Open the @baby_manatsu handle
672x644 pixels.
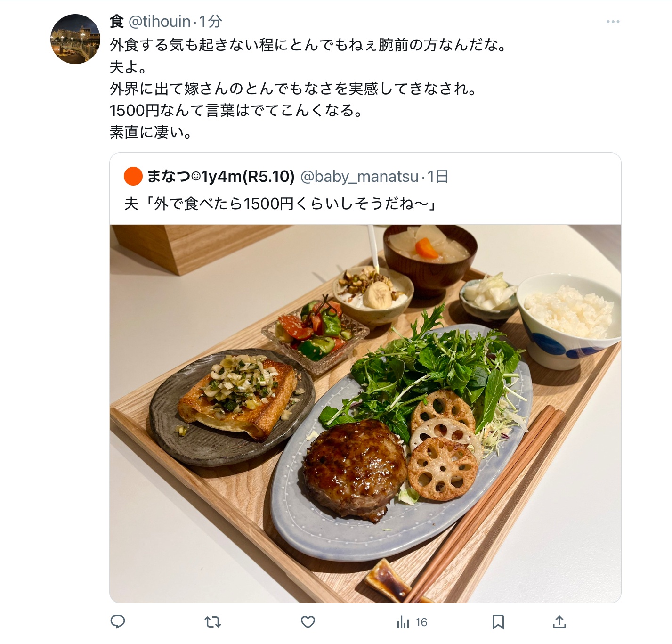pos(359,176)
